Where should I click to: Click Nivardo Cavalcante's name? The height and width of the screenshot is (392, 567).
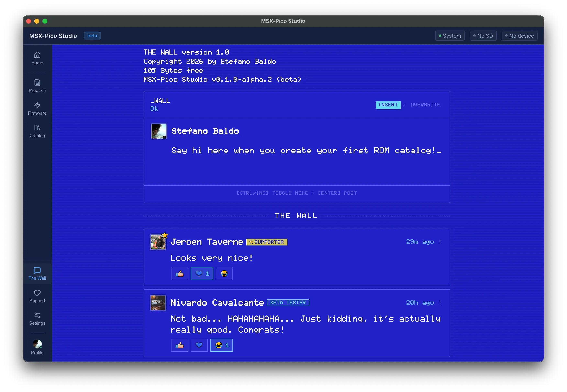[217, 303]
